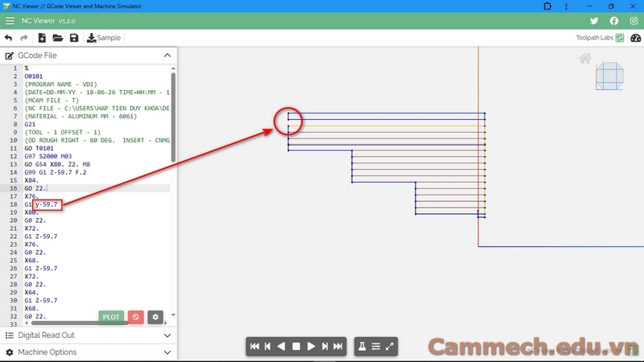Collapse the GCode File panel
Screen dimensions: 644x362
[x=167, y=56]
